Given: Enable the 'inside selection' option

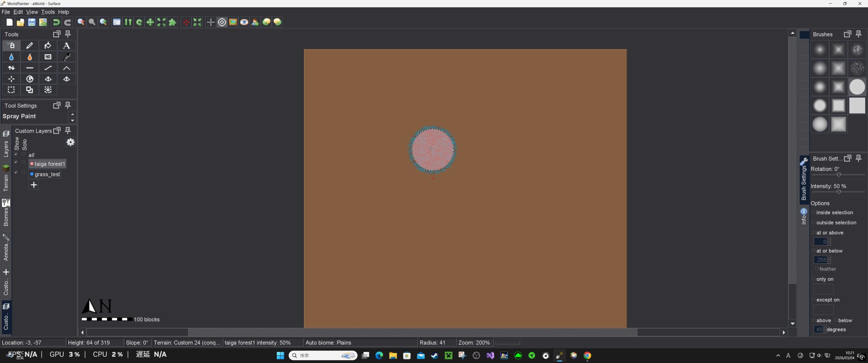Looking at the screenshot, I should pyautogui.click(x=813, y=212).
